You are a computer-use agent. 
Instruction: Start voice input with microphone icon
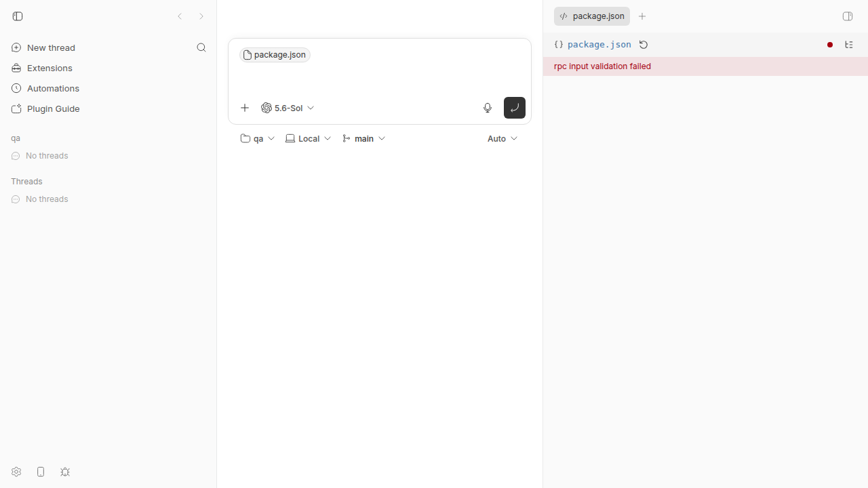tap(488, 108)
